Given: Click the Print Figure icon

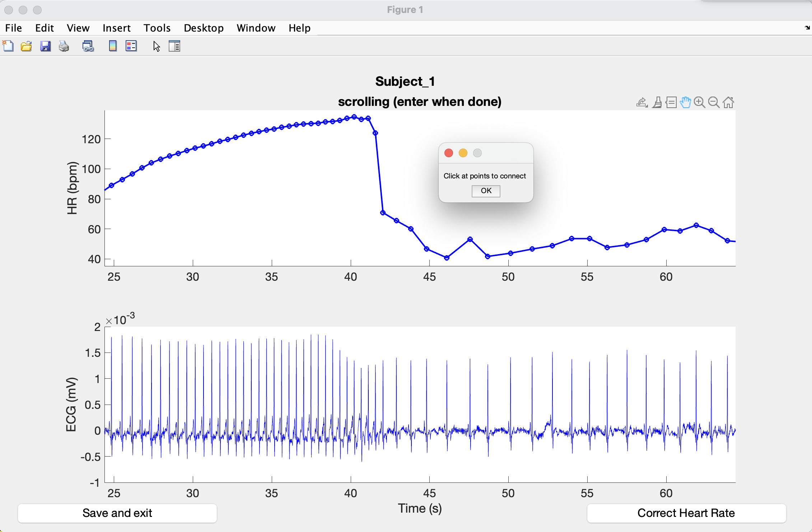Looking at the screenshot, I should (x=64, y=46).
